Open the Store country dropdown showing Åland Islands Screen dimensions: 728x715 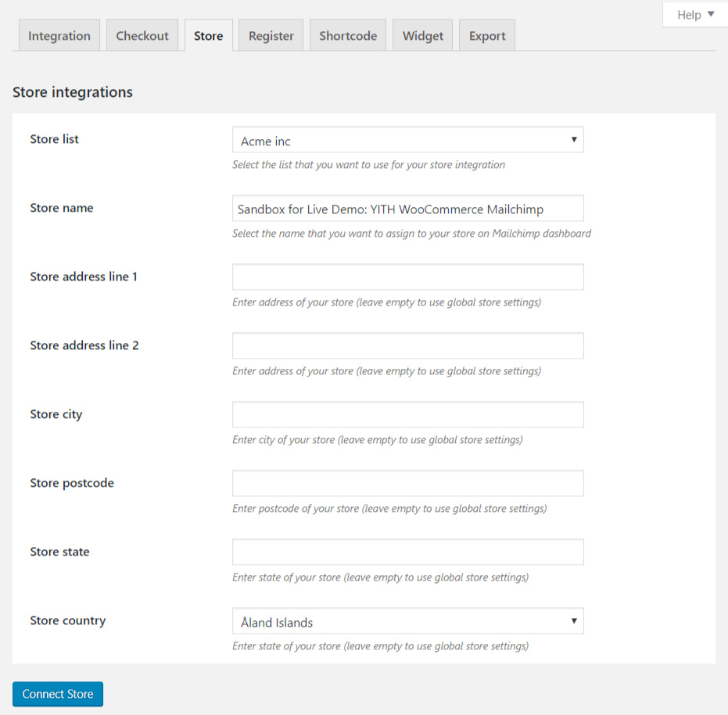(407, 622)
